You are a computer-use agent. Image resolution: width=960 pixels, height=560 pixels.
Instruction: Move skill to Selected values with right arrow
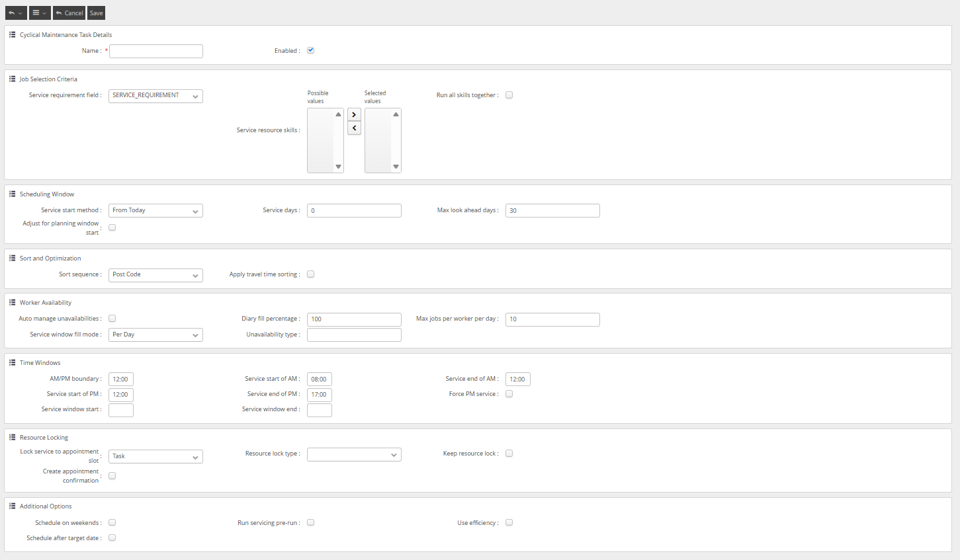(x=354, y=115)
